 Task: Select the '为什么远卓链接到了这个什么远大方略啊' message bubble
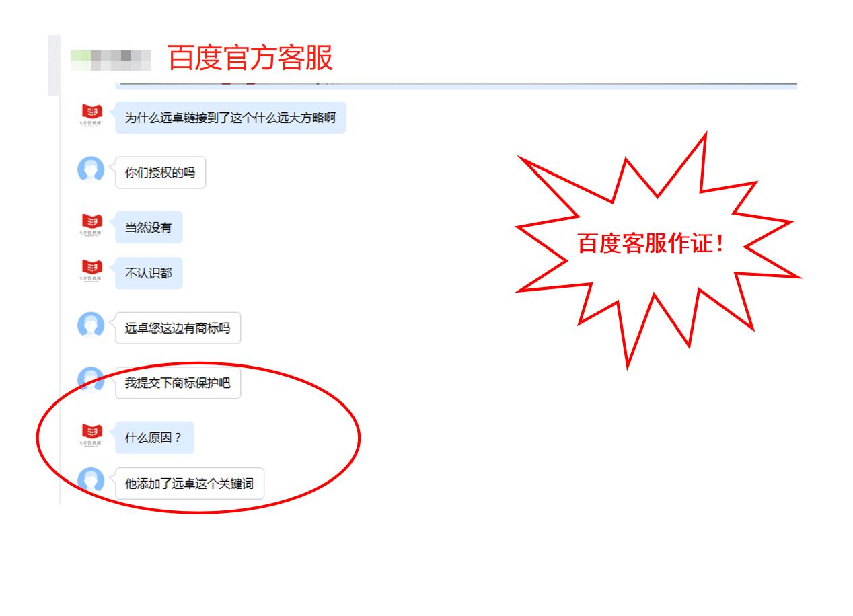(x=230, y=118)
